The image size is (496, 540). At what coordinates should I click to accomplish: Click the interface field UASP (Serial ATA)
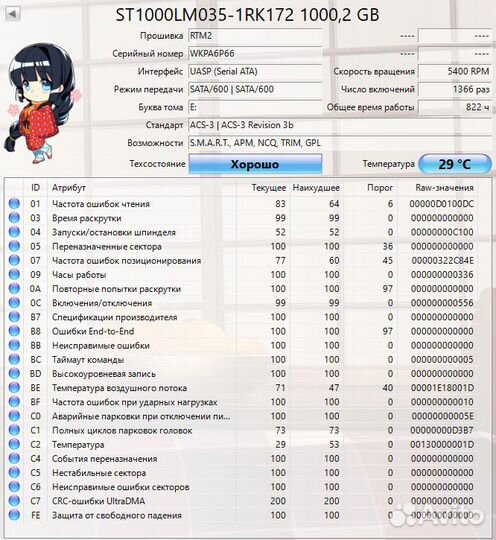[255, 72]
